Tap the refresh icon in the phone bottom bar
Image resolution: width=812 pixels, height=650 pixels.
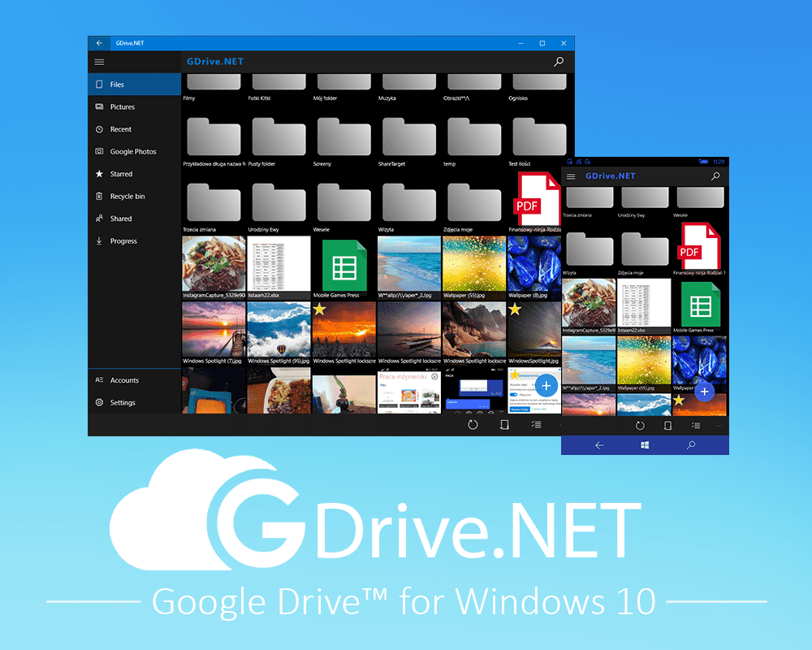tap(640, 426)
